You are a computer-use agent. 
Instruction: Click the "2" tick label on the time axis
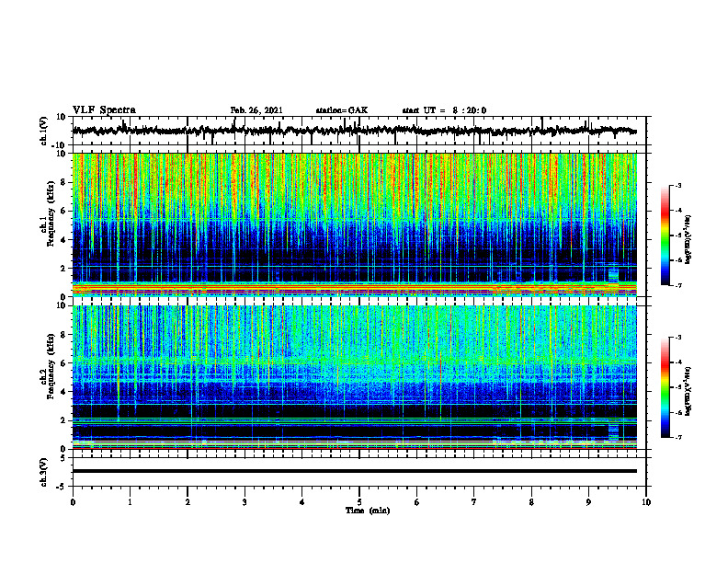pos(188,502)
